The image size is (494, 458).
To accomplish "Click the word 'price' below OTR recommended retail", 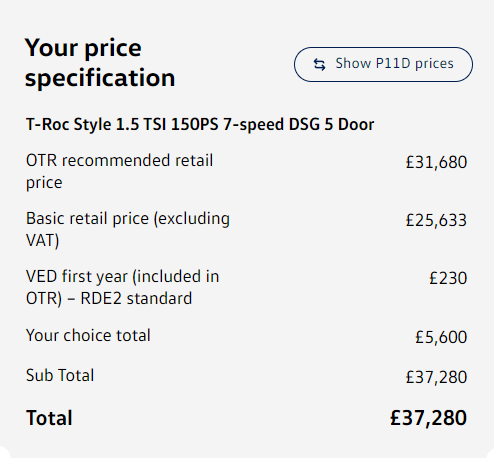I will tap(44, 183).
